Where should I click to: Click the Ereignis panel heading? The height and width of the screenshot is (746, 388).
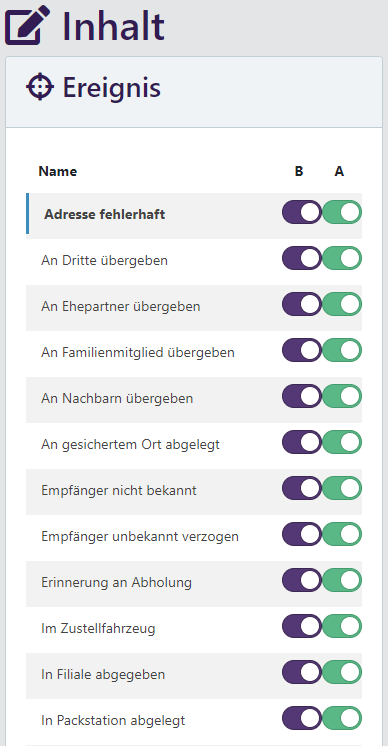(111, 88)
